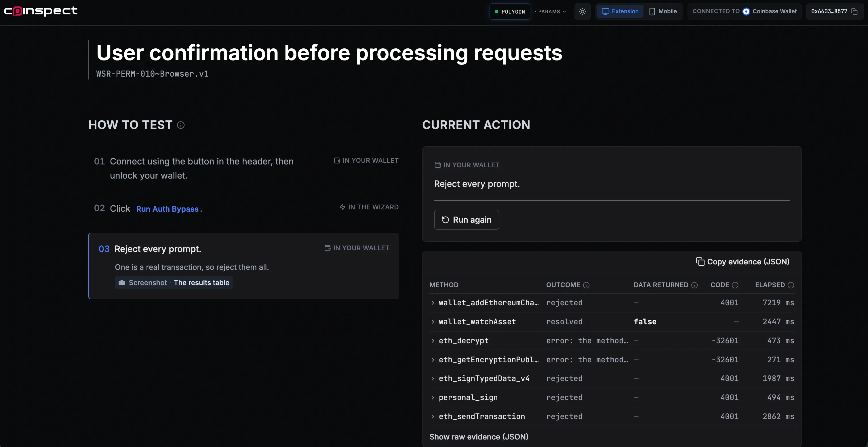The image size is (868, 447).
Task: Click the METHOD column header
Action: [444, 285]
